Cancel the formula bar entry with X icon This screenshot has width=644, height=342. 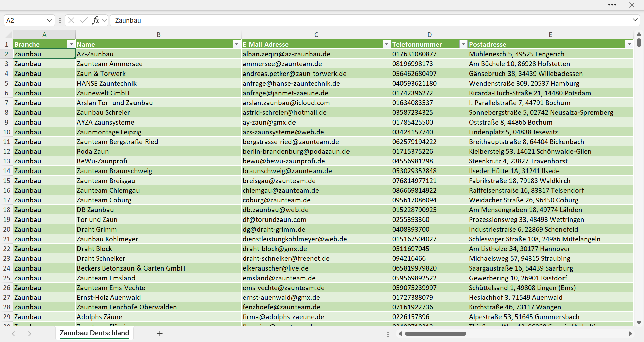click(71, 20)
